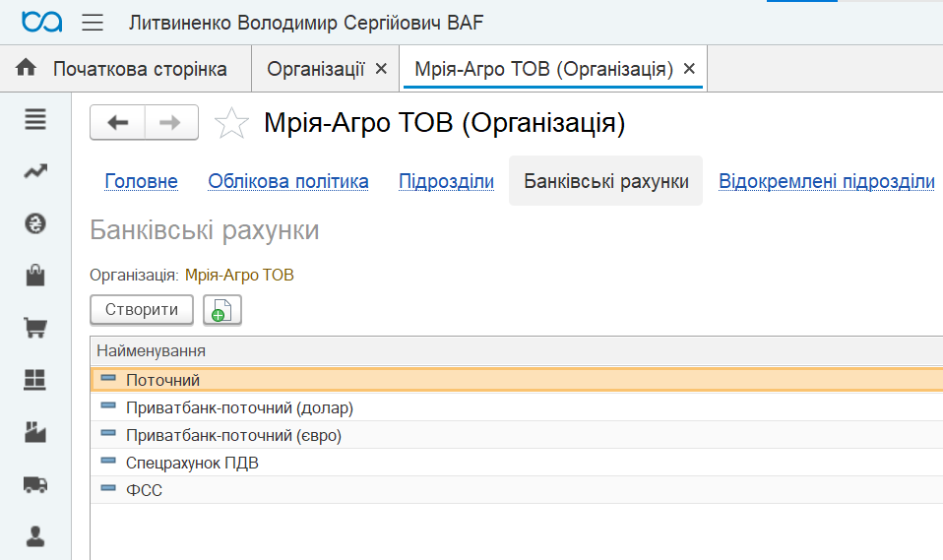The width and height of the screenshot is (943, 560).
Task: Select the Спецрахунок ПДВ account row
Action: (517, 463)
